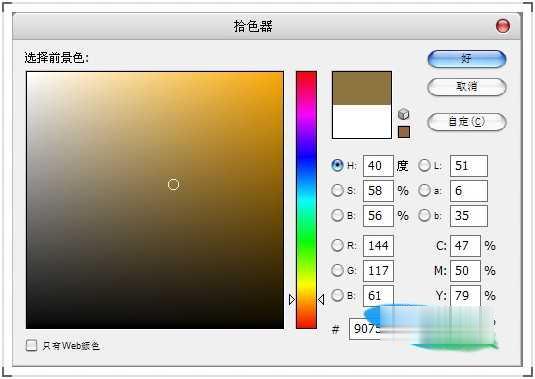Click the G field showing 117
This screenshot has width=535, height=379.
pos(378,271)
